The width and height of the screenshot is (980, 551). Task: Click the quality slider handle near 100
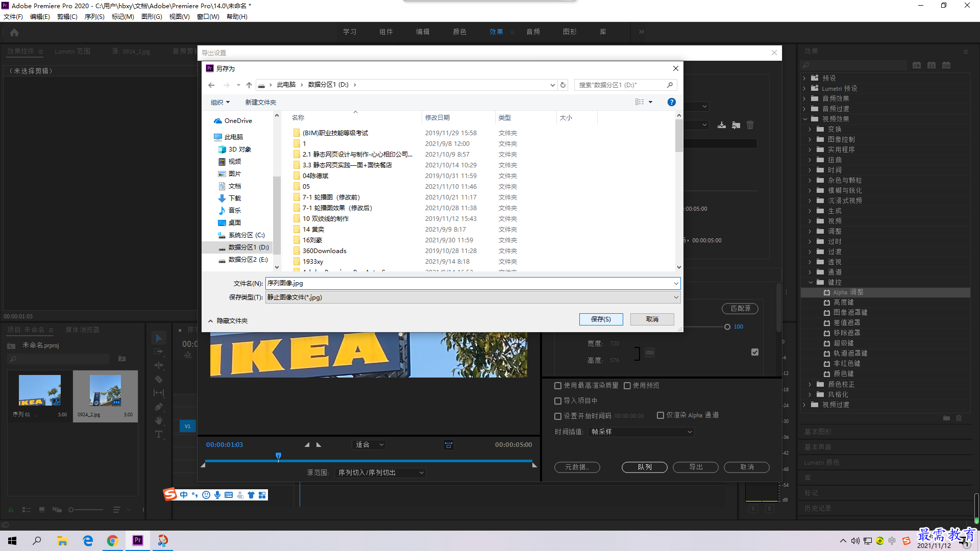pos(727,327)
